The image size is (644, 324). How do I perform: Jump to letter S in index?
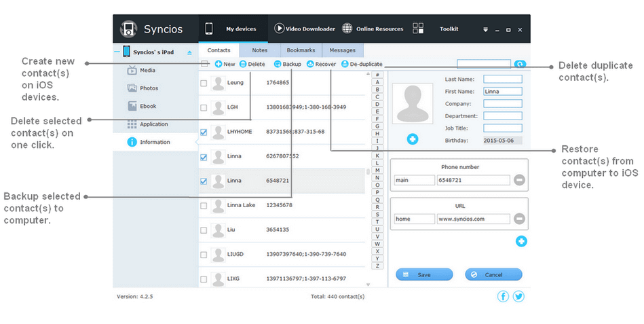[377, 214]
